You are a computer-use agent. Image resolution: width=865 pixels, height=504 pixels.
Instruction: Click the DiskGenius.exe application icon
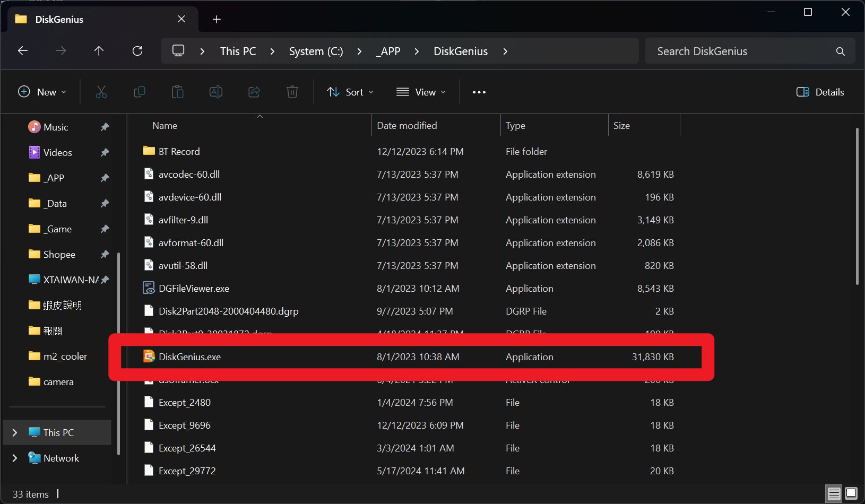coord(149,357)
